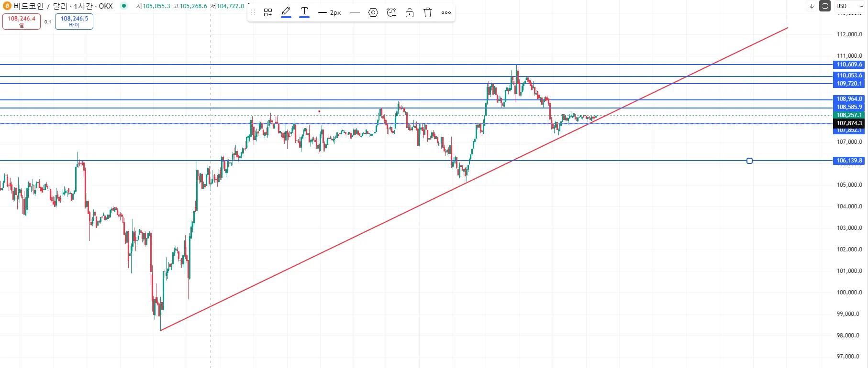The height and width of the screenshot is (368, 868).
Task: Click the green 108,257.1 last price label
Action: point(849,115)
